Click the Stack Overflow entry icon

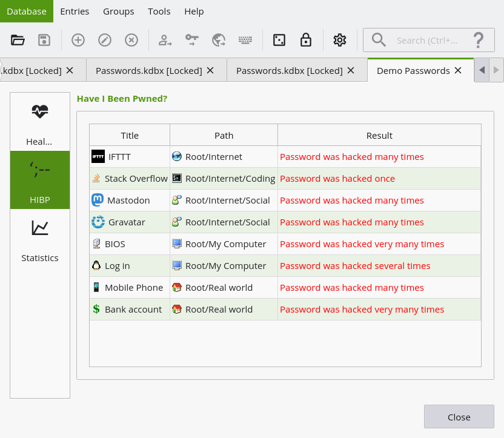point(96,178)
